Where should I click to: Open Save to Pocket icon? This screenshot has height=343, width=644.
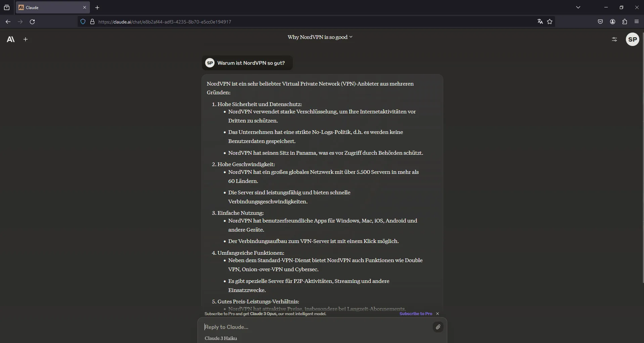point(600,22)
